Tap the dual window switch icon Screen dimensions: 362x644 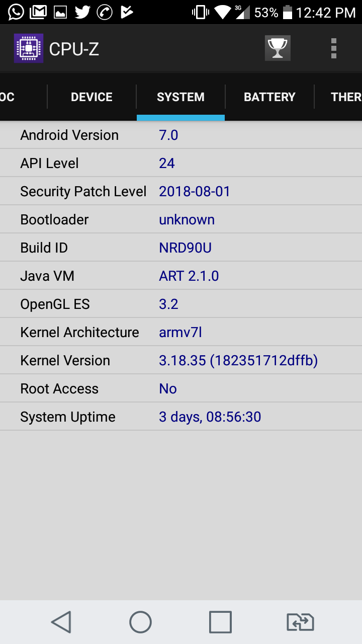[x=300, y=622]
